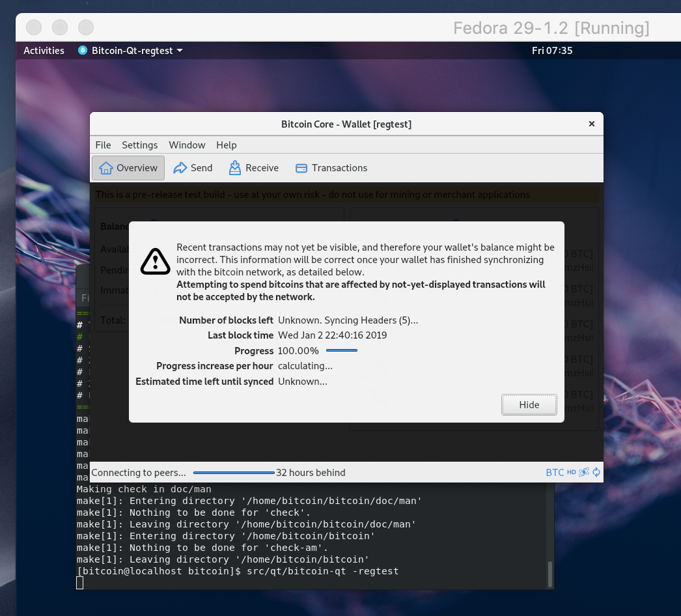This screenshot has height=616, width=681.
Task: Click the terminal window scrollbar
Action: click(550, 574)
